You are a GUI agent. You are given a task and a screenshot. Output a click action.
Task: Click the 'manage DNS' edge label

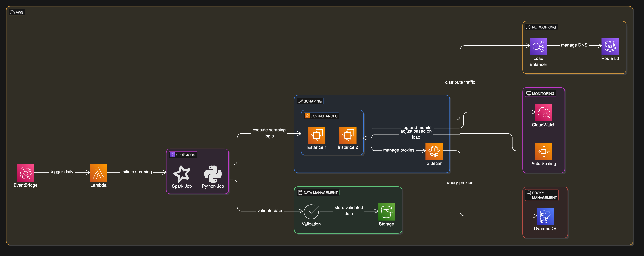coord(574,45)
